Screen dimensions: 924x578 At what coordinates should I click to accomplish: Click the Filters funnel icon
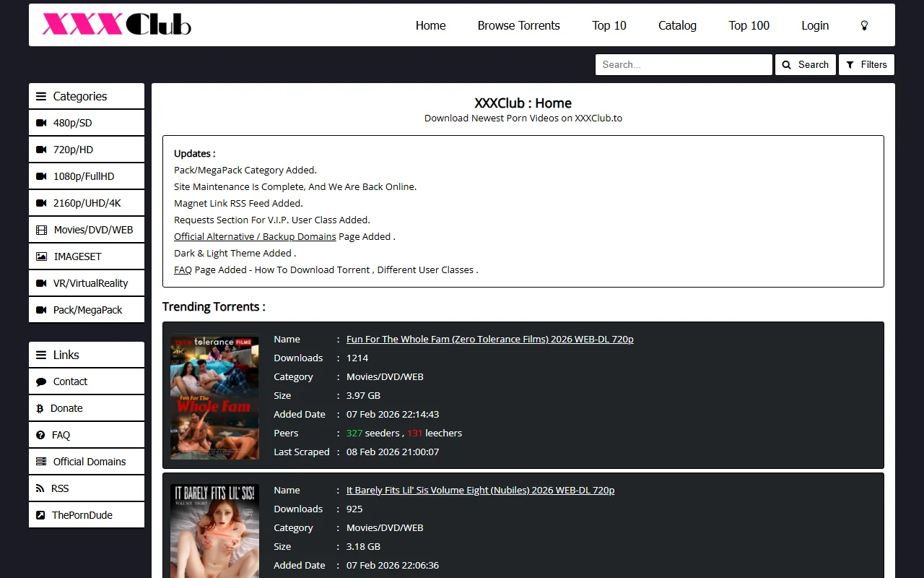coord(849,64)
